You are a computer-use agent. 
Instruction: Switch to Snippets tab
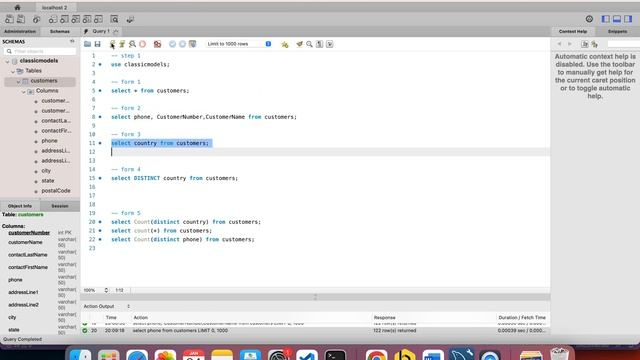pyautogui.click(x=617, y=31)
